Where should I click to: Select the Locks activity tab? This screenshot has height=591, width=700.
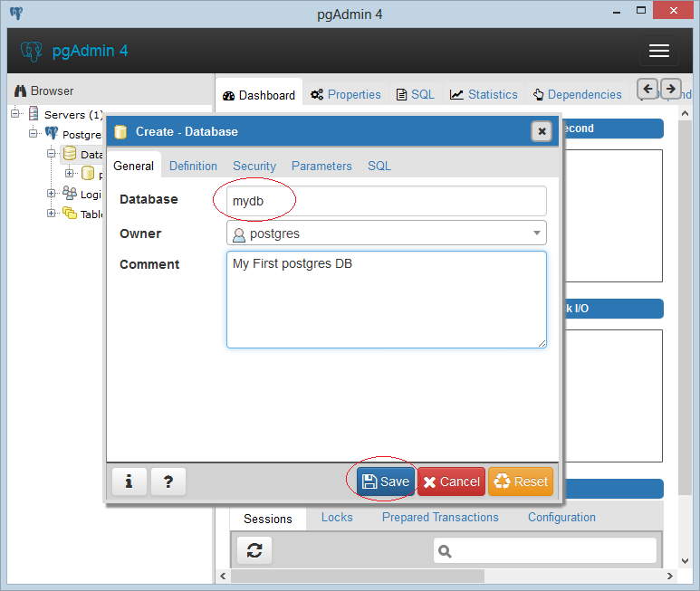(x=337, y=518)
